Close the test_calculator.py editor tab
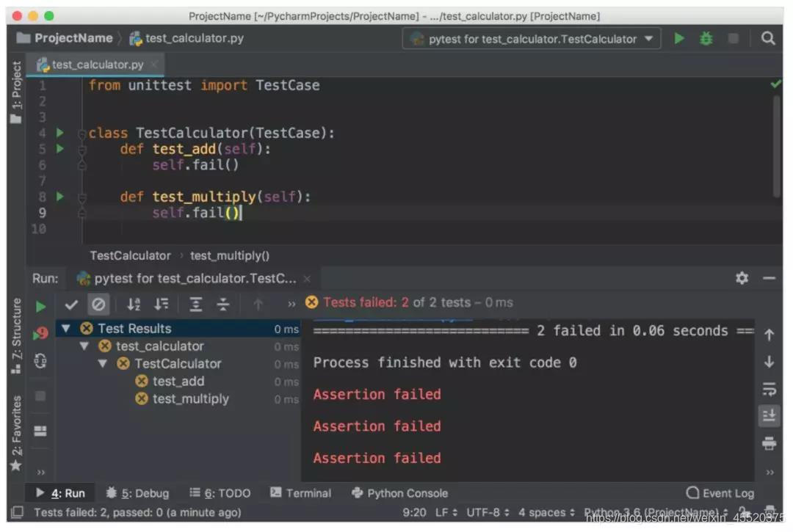793x532 pixels. pos(155,64)
